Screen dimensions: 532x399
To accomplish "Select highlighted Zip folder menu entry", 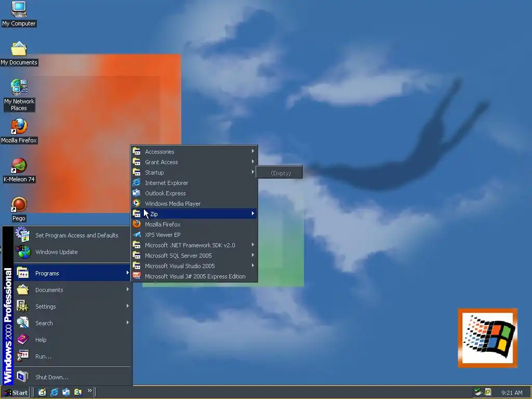I will [x=194, y=214].
